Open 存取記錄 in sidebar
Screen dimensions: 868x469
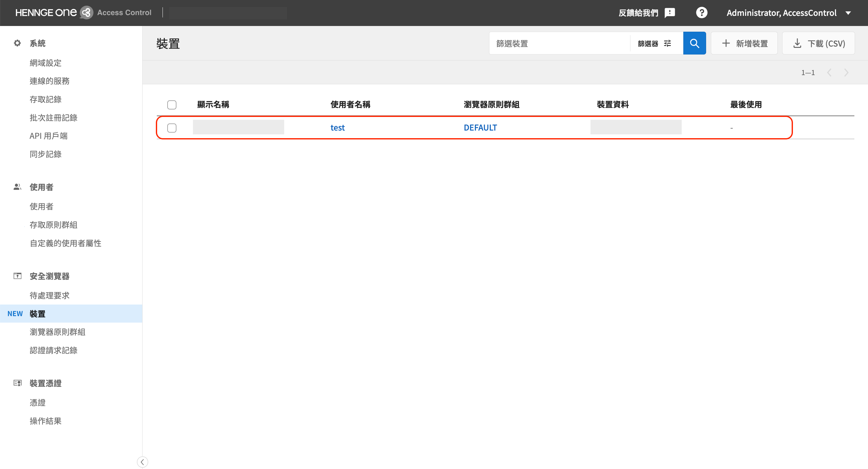(x=46, y=100)
